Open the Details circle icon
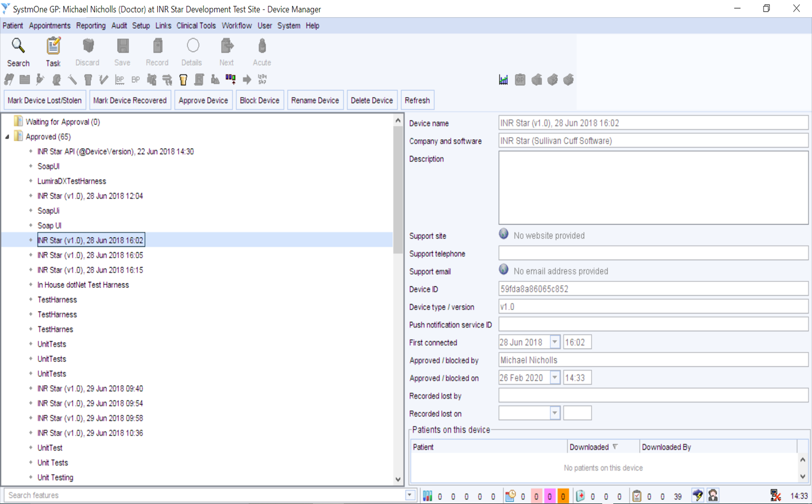The image size is (812, 504). (x=193, y=46)
